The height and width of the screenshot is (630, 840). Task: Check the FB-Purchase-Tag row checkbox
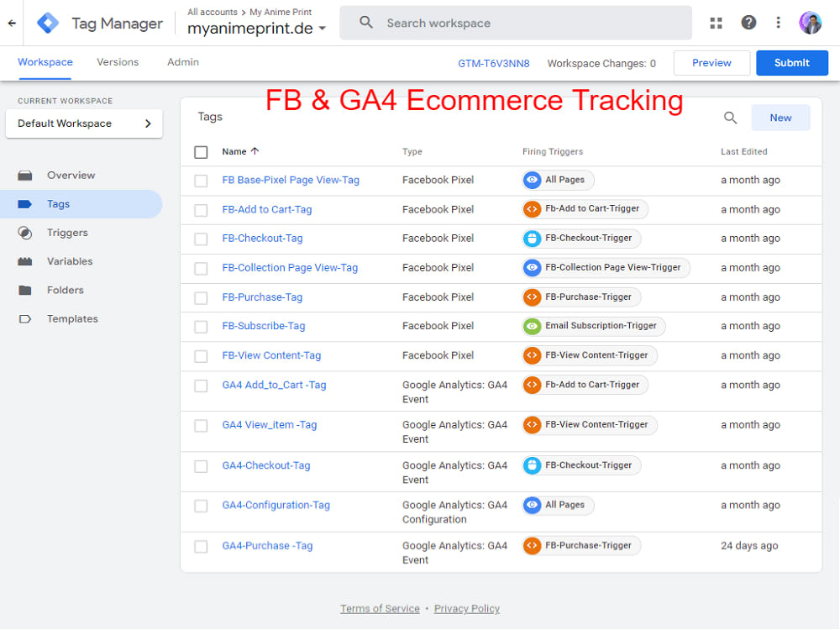point(201,297)
